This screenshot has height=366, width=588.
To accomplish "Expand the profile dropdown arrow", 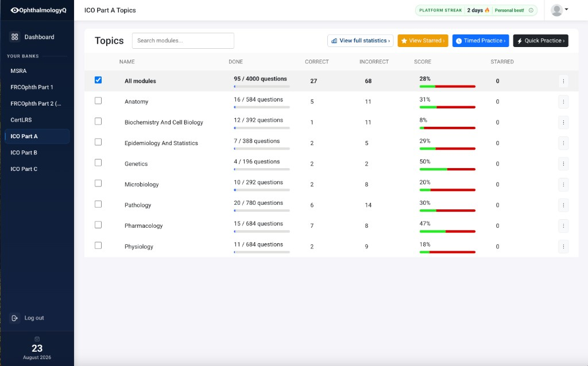I will point(567,9).
